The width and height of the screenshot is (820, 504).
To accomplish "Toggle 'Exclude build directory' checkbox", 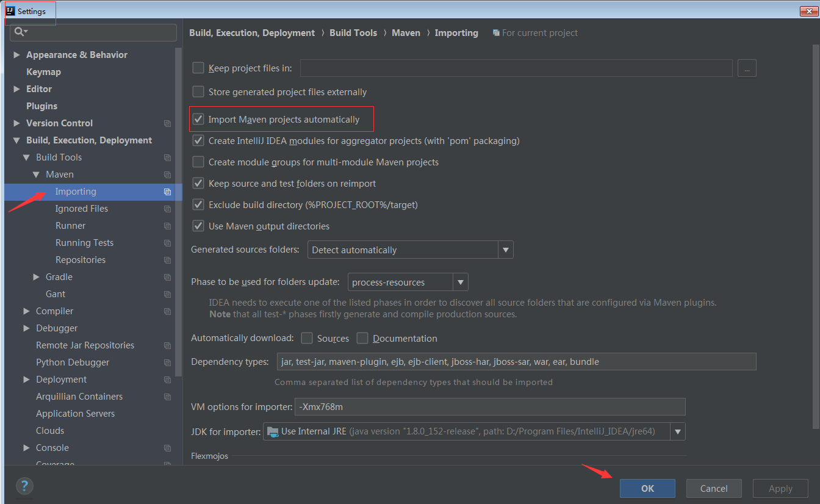I will click(198, 204).
